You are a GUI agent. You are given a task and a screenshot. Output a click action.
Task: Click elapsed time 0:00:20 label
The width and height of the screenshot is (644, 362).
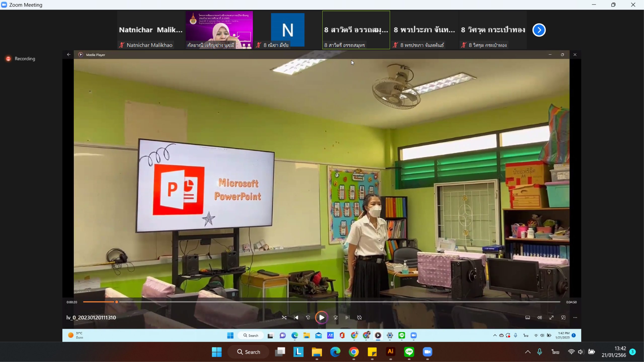(72, 302)
